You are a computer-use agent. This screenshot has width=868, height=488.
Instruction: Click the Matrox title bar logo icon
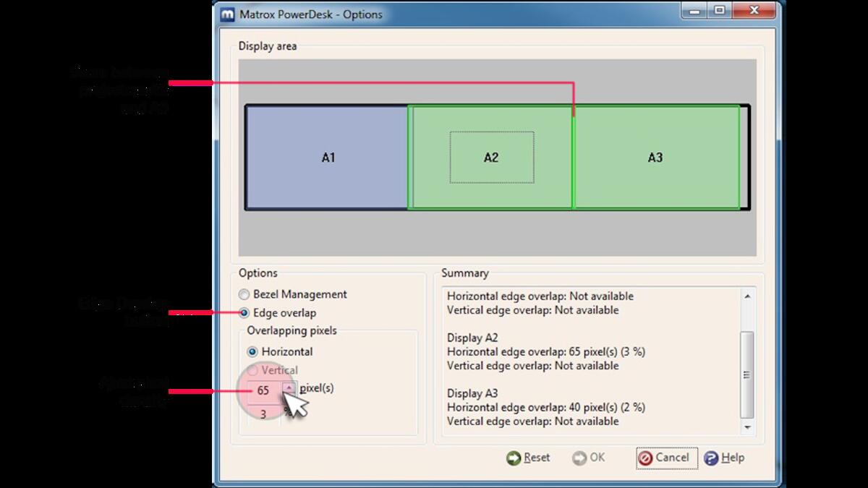click(x=229, y=14)
